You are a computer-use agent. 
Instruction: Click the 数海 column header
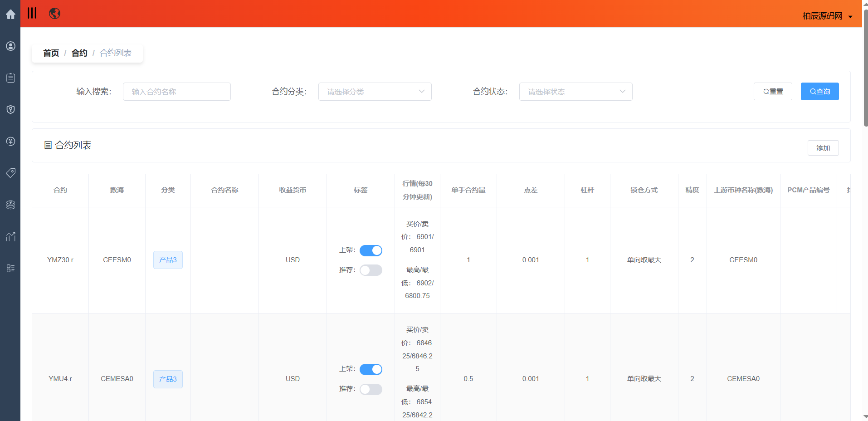(117, 190)
